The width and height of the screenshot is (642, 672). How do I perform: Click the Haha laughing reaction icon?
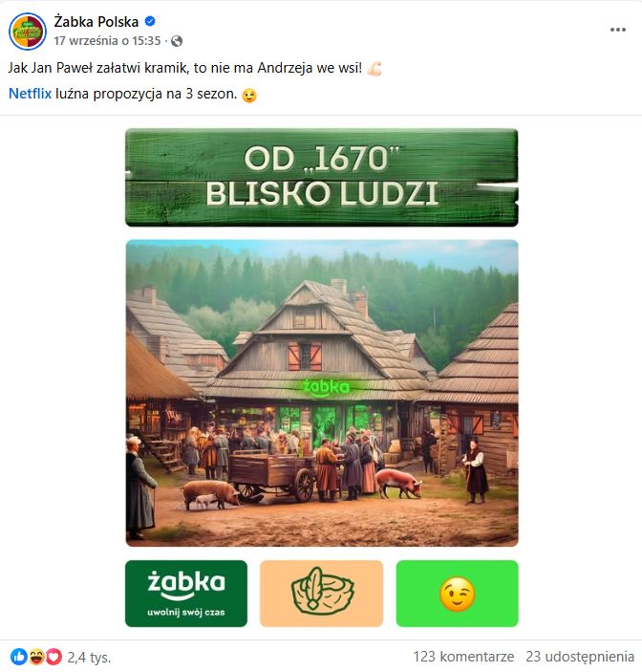click(37, 657)
